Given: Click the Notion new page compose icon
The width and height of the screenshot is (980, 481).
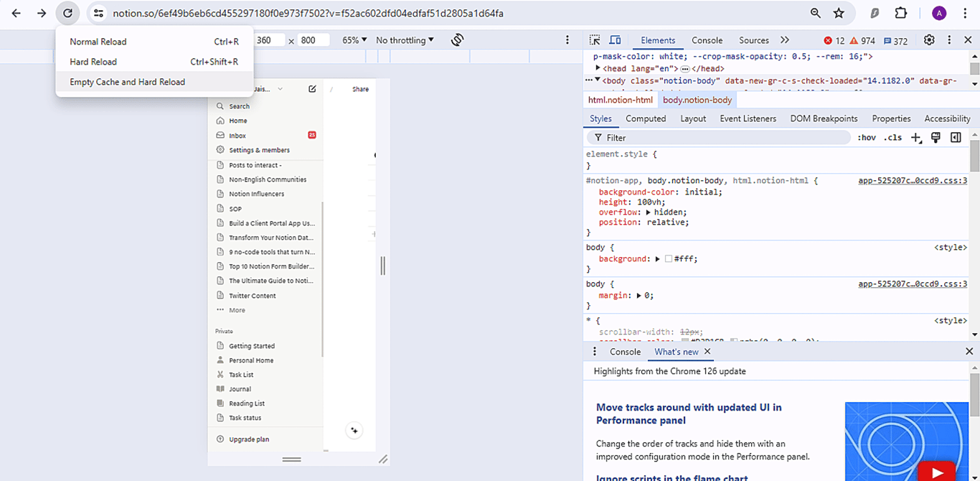Looking at the screenshot, I should coord(312,89).
